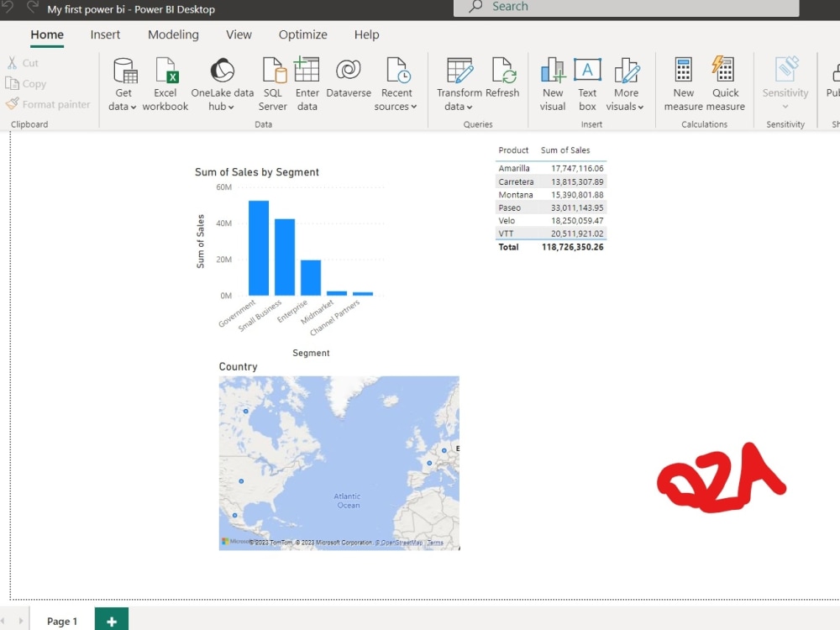Add a New visual
840x630 pixels.
pyautogui.click(x=553, y=84)
